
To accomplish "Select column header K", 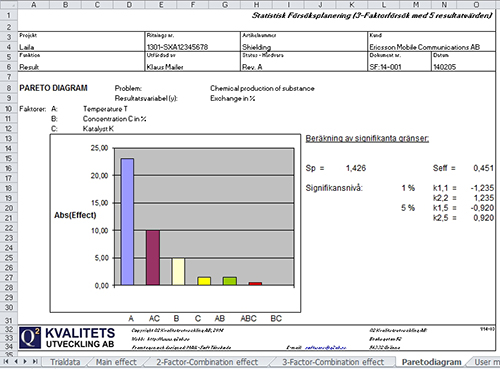I will [352, 5].
